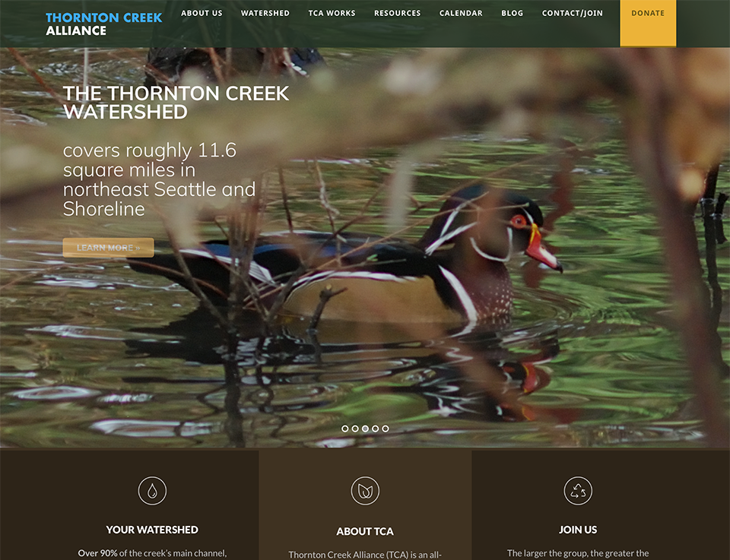Click the recycle icon above Join Us
The height and width of the screenshot is (560, 730).
(578, 491)
